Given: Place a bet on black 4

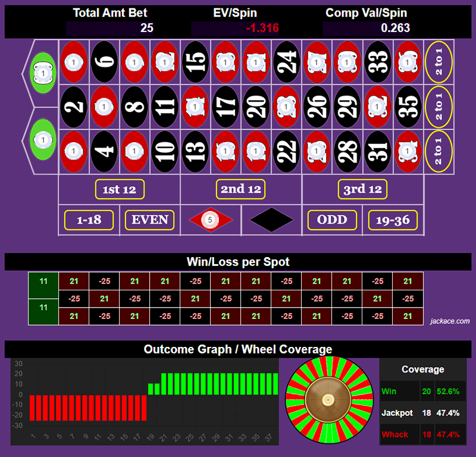Looking at the screenshot, I should coord(104,151).
